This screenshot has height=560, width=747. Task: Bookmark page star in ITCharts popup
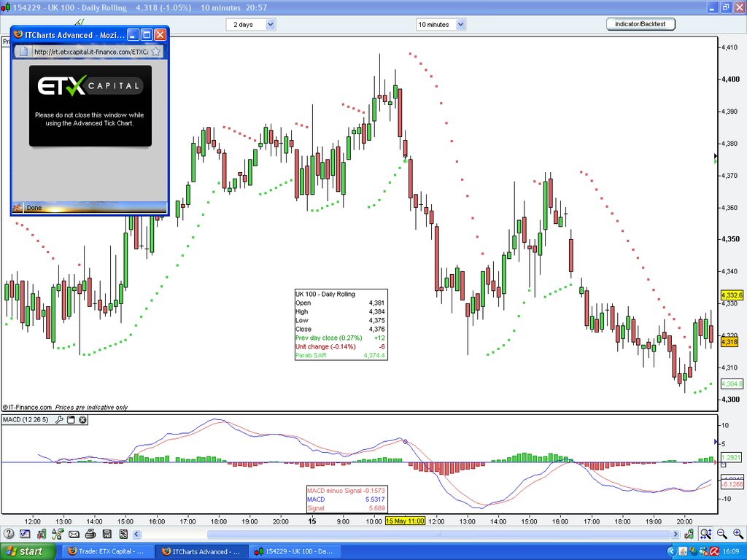coord(156,52)
